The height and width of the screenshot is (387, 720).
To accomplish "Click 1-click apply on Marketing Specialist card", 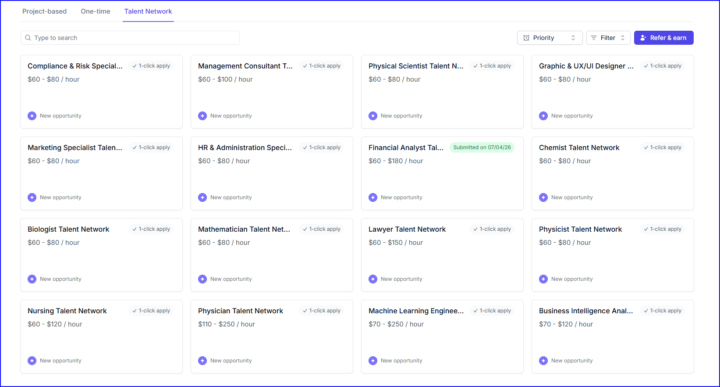I will tap(151, 147).
